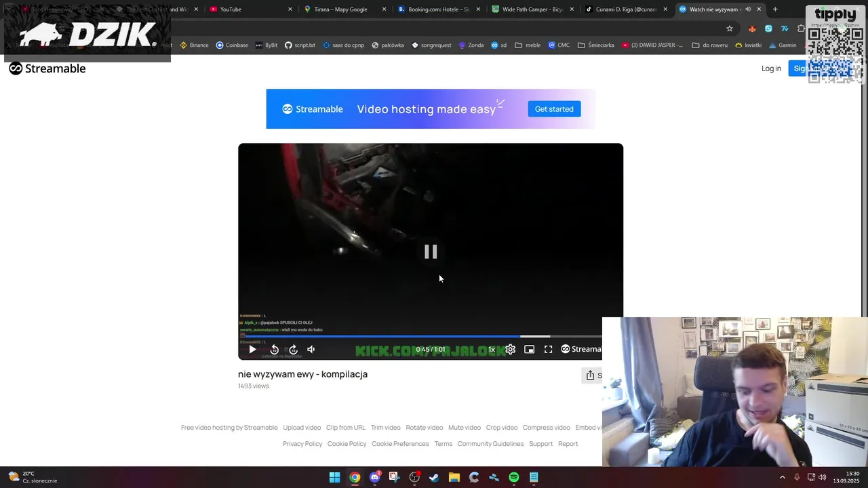Click Log in

point(771,68)
